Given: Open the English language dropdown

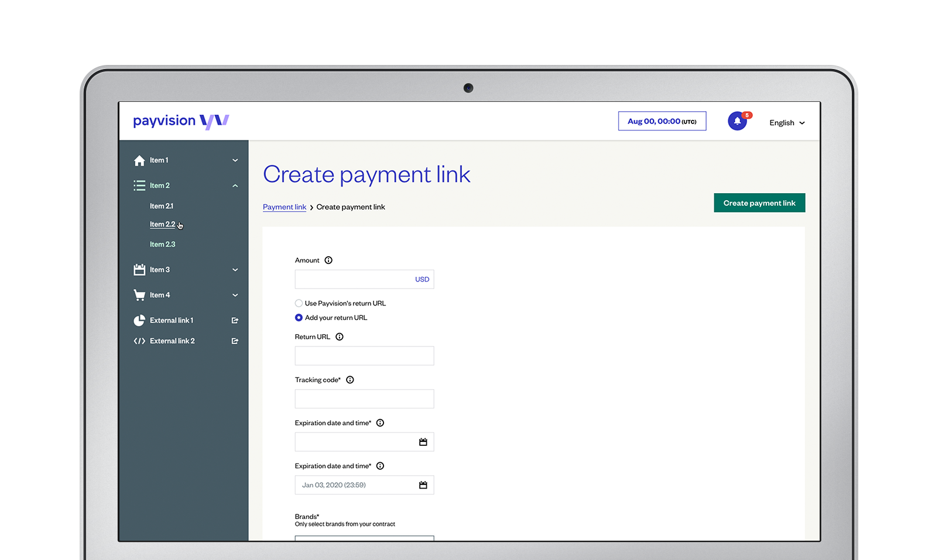Looking at the screenshot, I should point(786,122).
